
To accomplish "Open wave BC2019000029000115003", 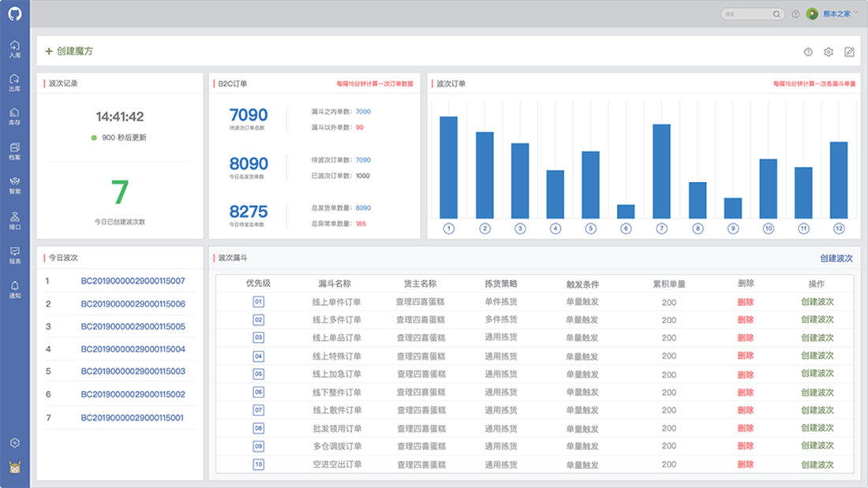I will (133, 371).
